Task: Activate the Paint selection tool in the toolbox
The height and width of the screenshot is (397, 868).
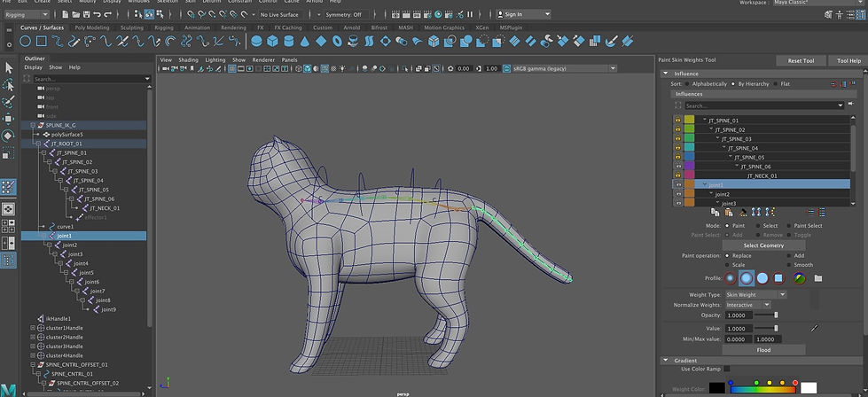Action: pos(9,102)
